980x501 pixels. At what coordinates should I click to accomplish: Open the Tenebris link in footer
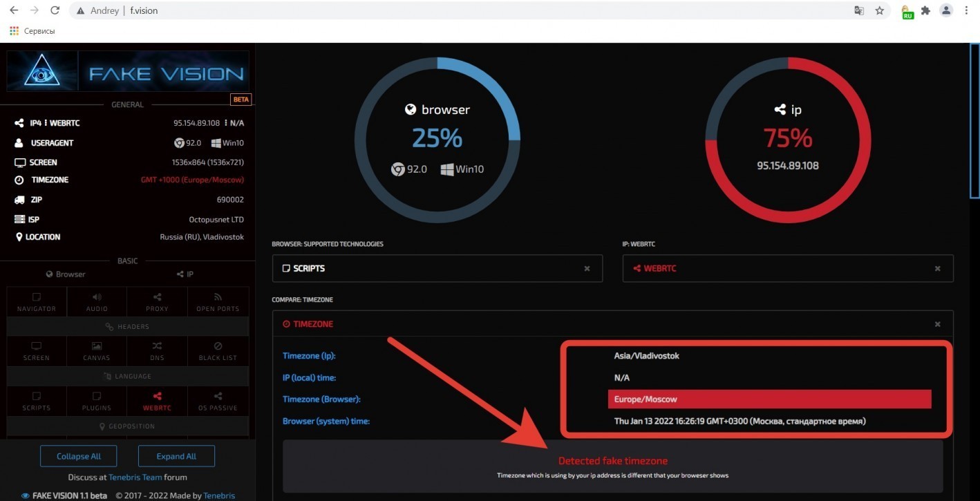(218, 495)
